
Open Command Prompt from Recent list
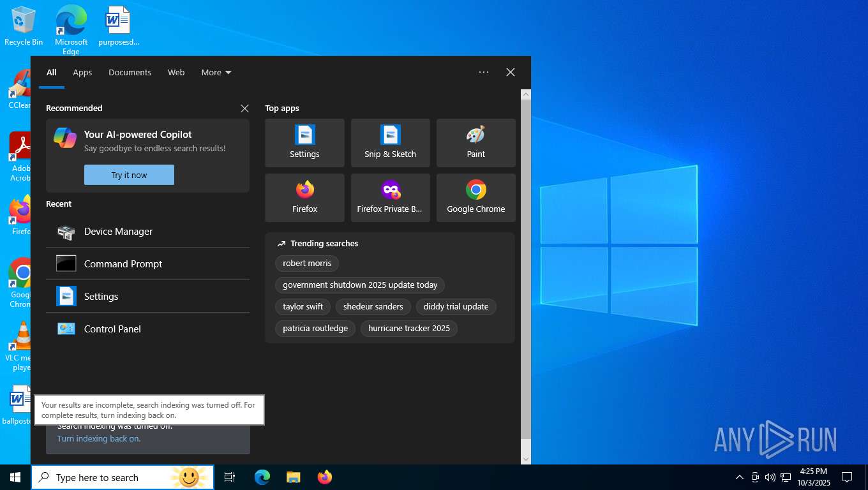[147, 264]
